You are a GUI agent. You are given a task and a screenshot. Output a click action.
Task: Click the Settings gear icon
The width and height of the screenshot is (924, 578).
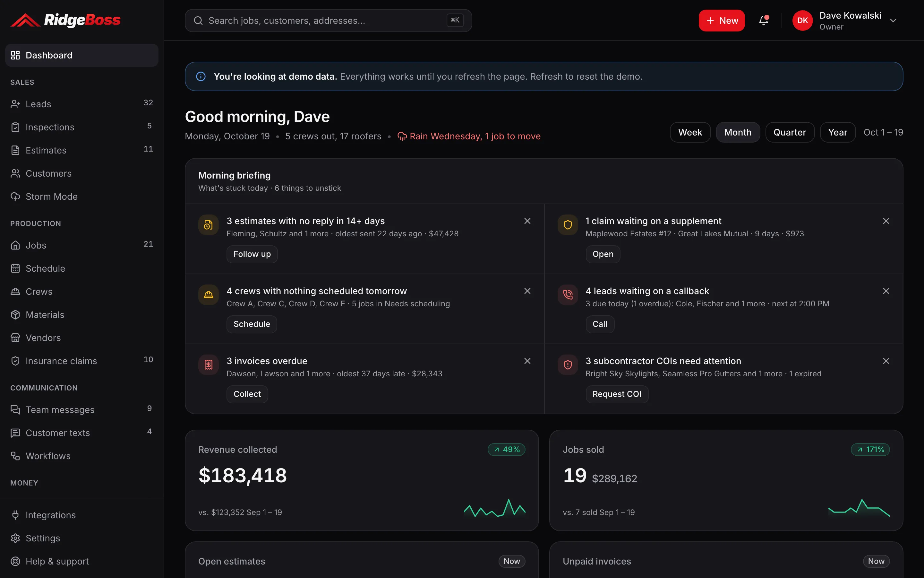[15, 538]
